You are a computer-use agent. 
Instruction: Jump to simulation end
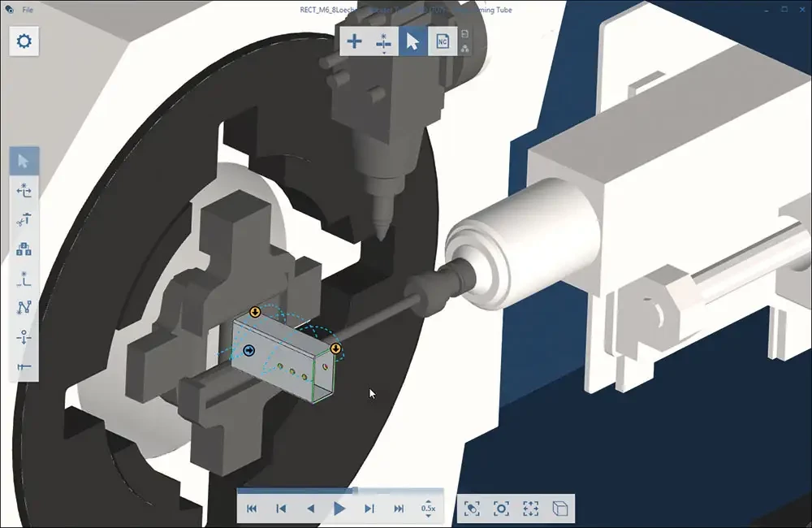coord(399,509)
